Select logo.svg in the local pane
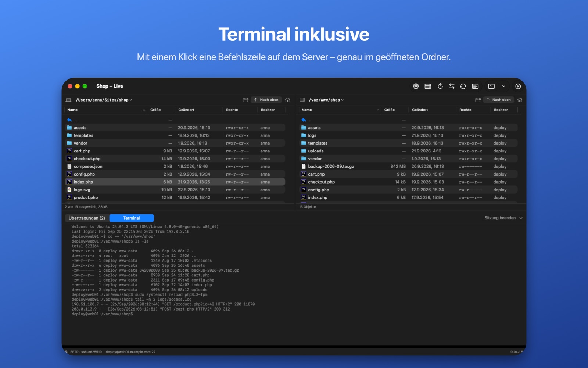 [175, 190]
